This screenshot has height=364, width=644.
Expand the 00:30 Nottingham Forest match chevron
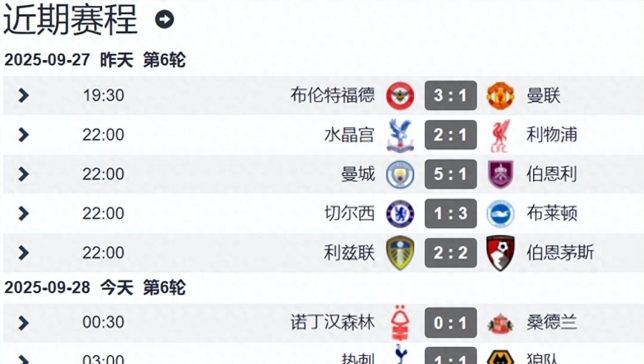click(24, 323)
